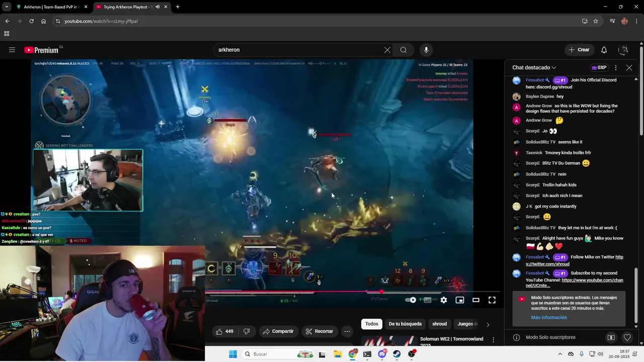Open the Solomun WE2 Tomorrowland video

(451, 341)
